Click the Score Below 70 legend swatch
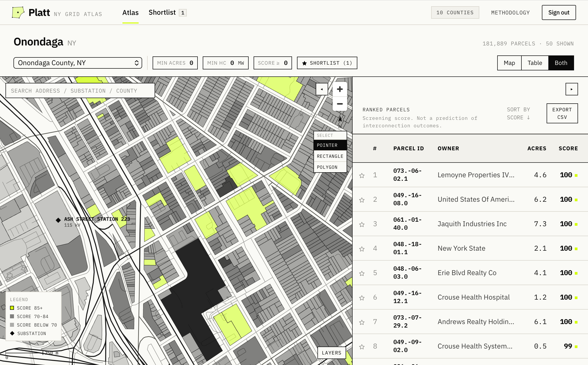The width and height of the screenshot is (588, 365). point(12,325)
